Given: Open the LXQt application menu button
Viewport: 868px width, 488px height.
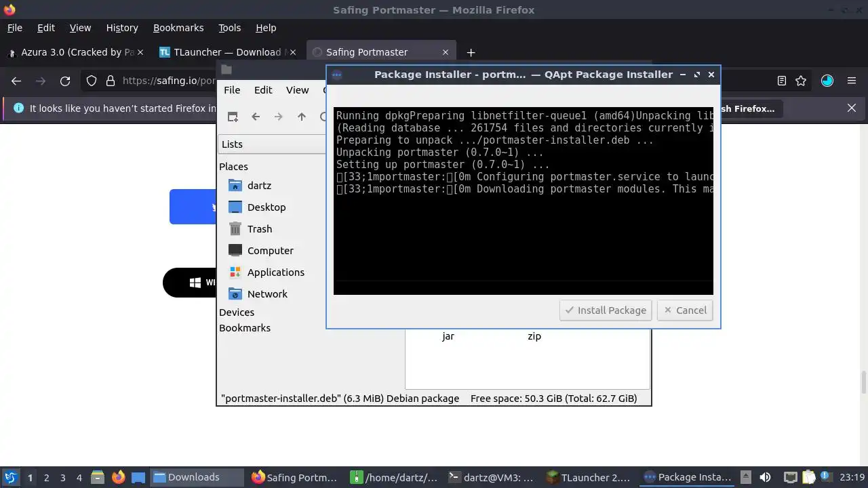Looking at the screenshot, I should point(10,477).
